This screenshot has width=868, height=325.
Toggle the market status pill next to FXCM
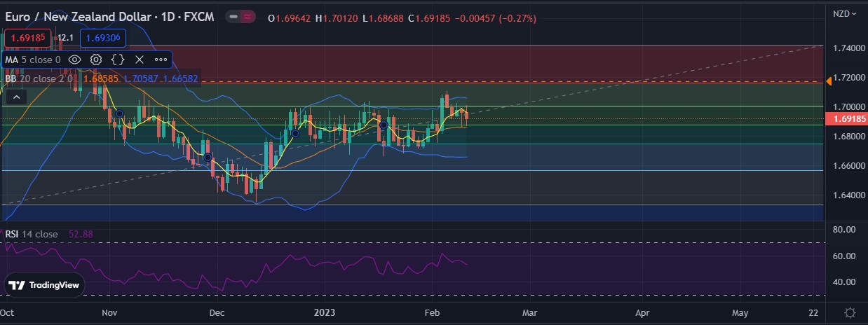tap(241, 18)
